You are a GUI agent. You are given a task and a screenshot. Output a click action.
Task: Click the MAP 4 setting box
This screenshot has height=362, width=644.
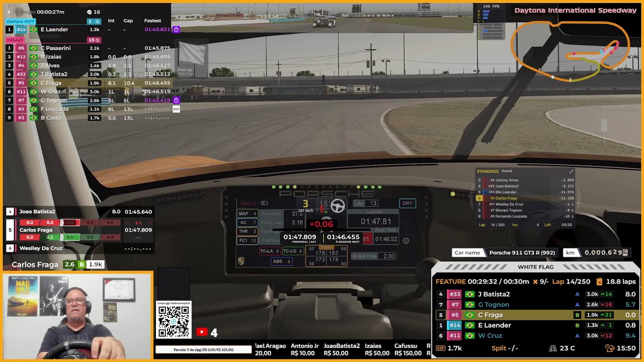[x=248, y=214]
